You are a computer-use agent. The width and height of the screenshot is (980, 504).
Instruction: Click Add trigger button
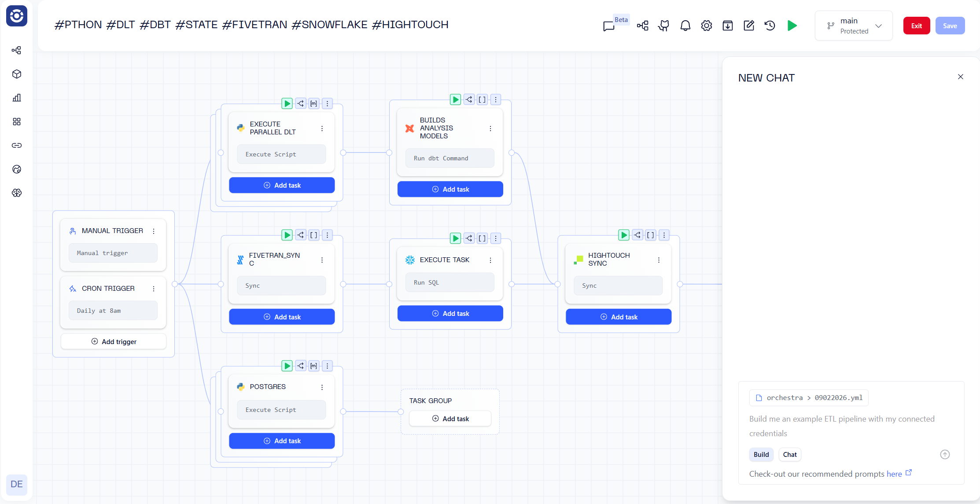(114, 341)
